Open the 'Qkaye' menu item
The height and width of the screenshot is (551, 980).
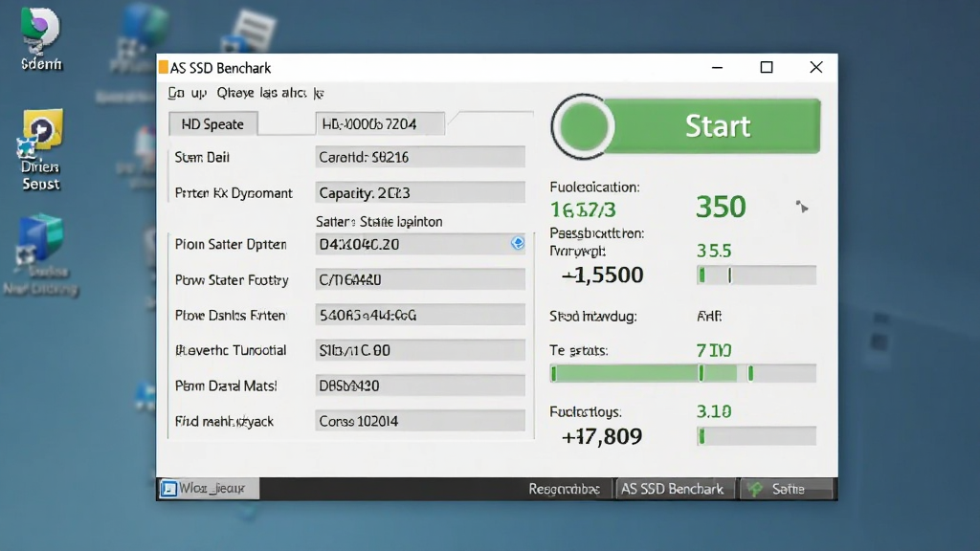(x=235, y=93)
